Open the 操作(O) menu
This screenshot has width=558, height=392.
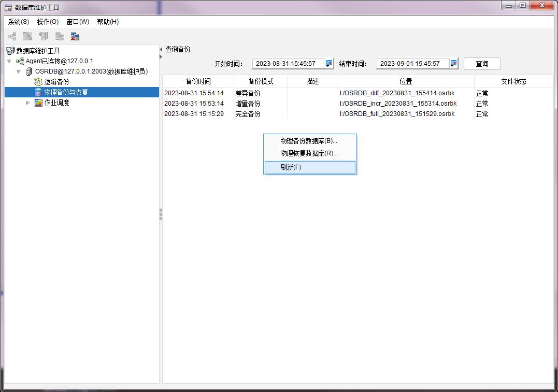48,22
